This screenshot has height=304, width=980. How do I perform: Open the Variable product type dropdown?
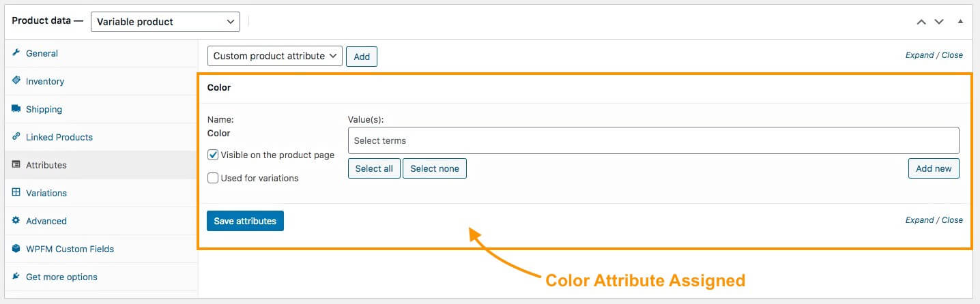[x=165, y=22]
